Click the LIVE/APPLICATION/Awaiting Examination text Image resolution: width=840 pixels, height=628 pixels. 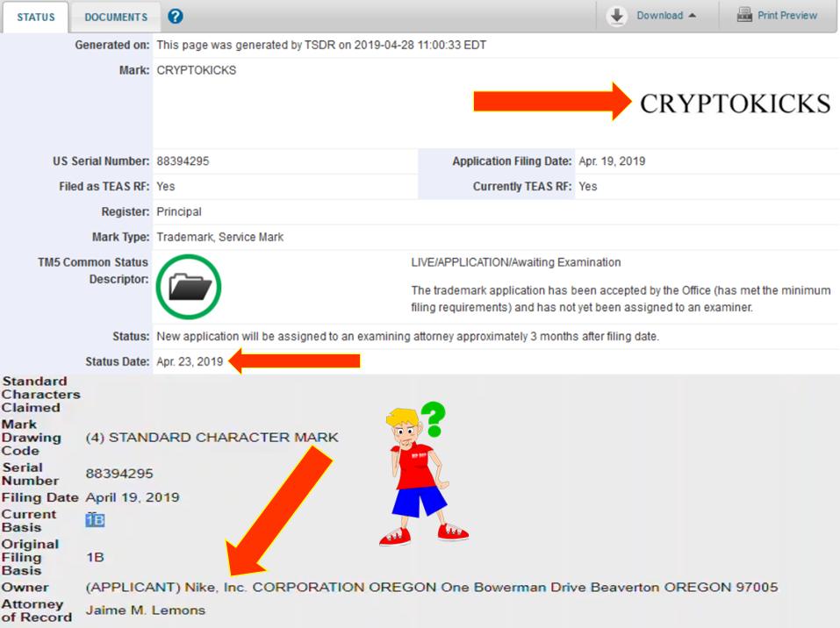(x=516, y=262)
